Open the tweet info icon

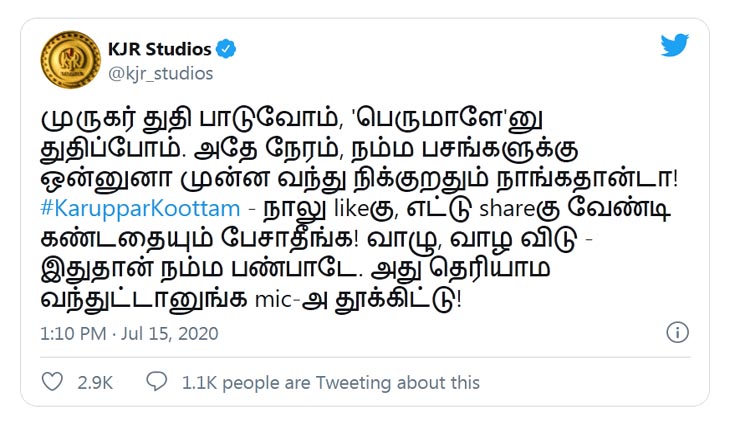[677, 333]
